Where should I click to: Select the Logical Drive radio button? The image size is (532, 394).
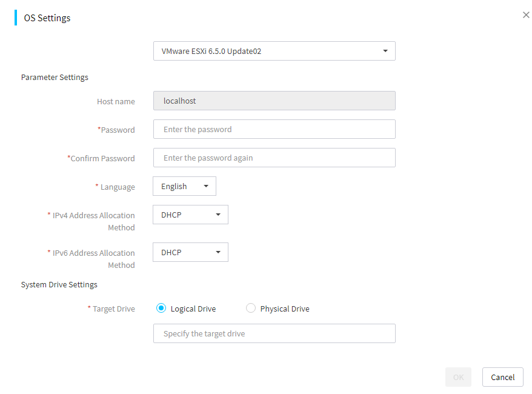coord(161,308)
